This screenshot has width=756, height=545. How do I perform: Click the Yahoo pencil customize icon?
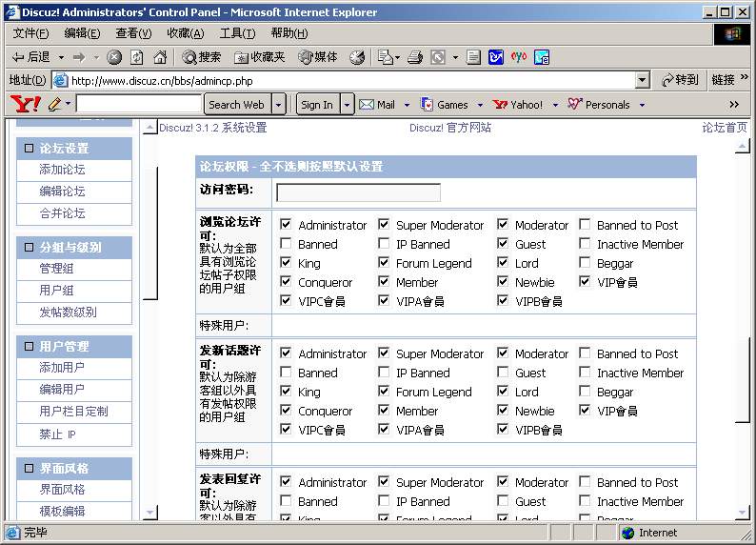coord(54,104)
